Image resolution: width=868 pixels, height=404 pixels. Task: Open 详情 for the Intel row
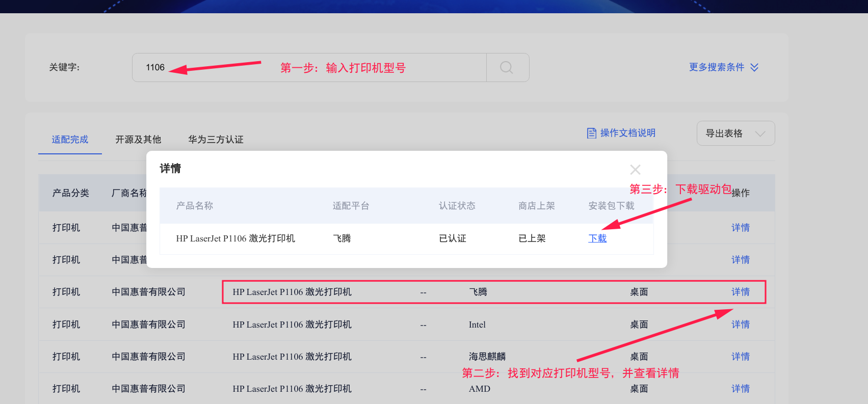pos(741,325)
